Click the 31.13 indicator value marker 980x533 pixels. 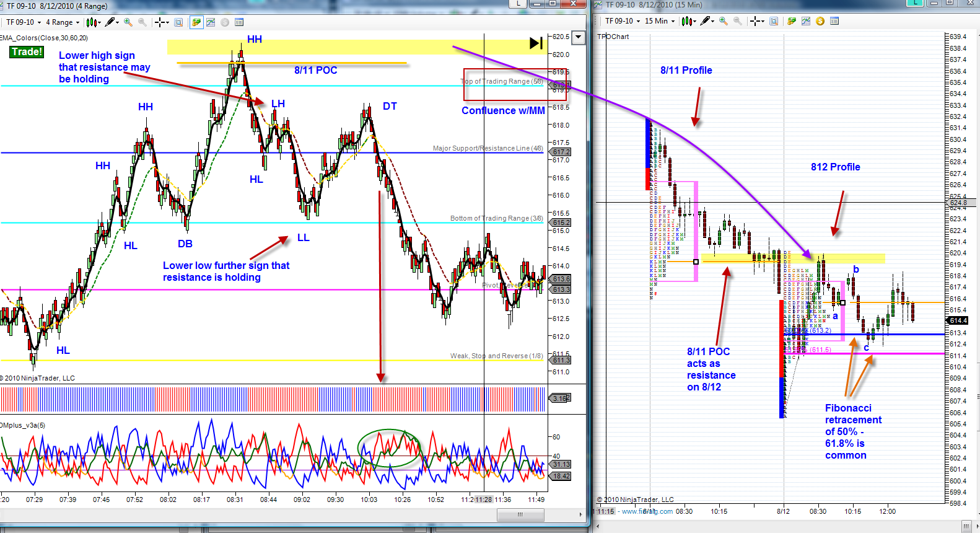pos(561,464)
